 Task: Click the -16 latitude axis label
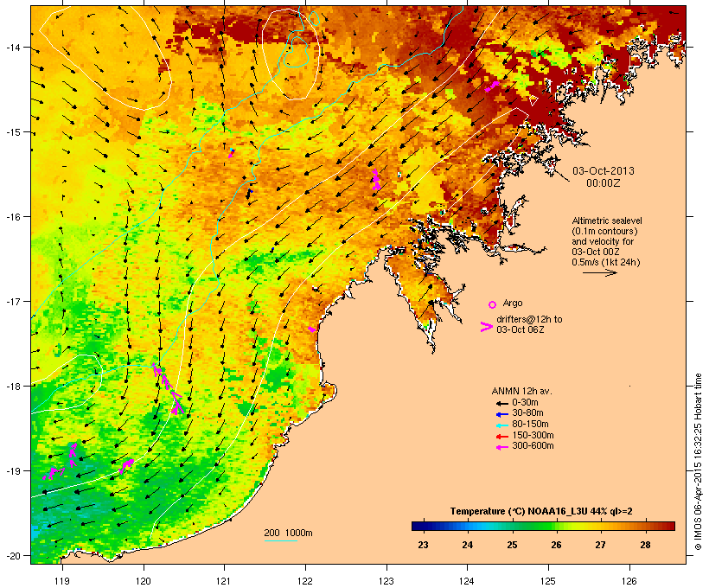click(x=12, y=217)
